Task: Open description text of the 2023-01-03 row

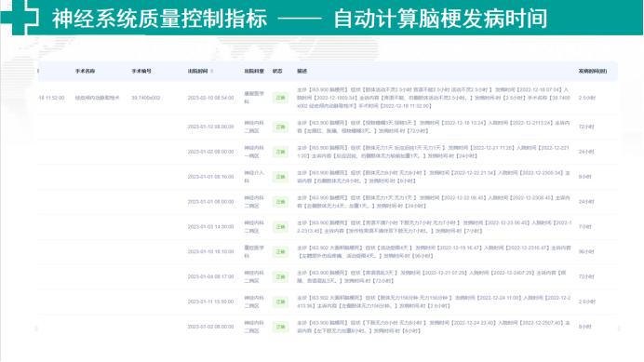Action: pos(434,226)
